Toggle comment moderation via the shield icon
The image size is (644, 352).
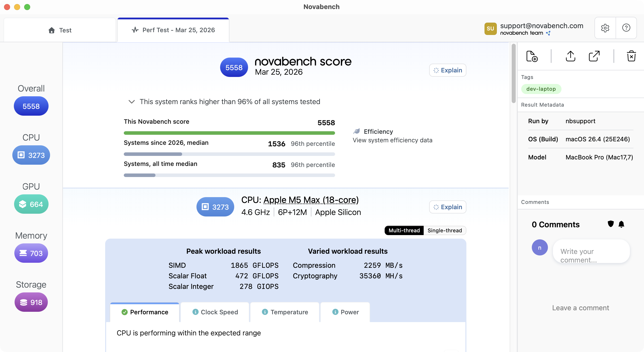coord(610,224)
